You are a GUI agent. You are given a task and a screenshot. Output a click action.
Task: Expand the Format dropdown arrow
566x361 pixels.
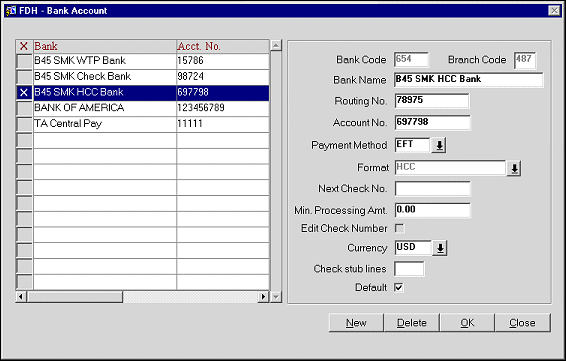click(514, 168)
